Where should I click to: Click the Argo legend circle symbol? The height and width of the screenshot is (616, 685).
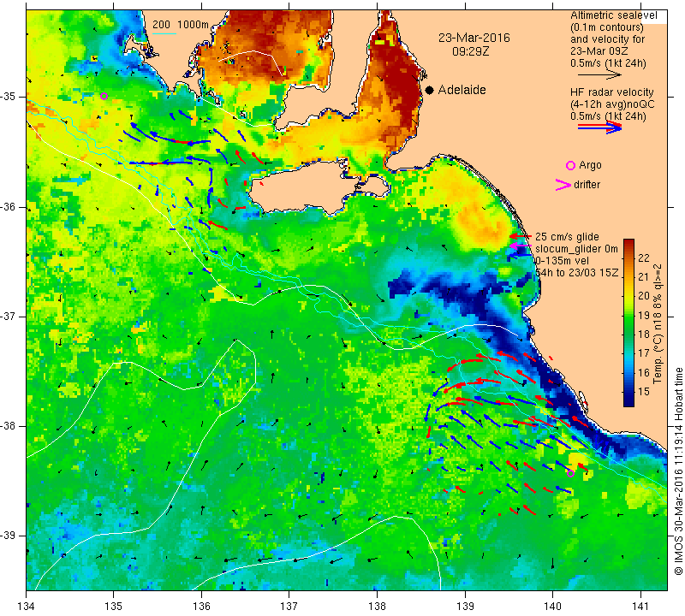[x=570, y=165]
